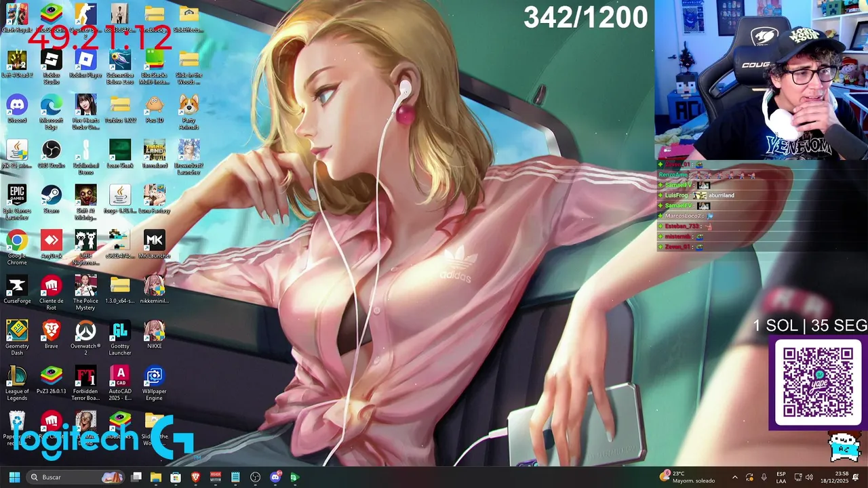Open the Steam desktop shortcut
This screenshot has width=868, height=488.
coord(52,199)
